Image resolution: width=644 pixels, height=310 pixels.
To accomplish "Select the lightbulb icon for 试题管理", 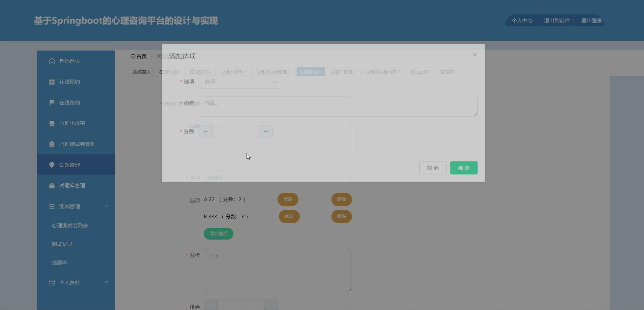I will coord(52,165).
